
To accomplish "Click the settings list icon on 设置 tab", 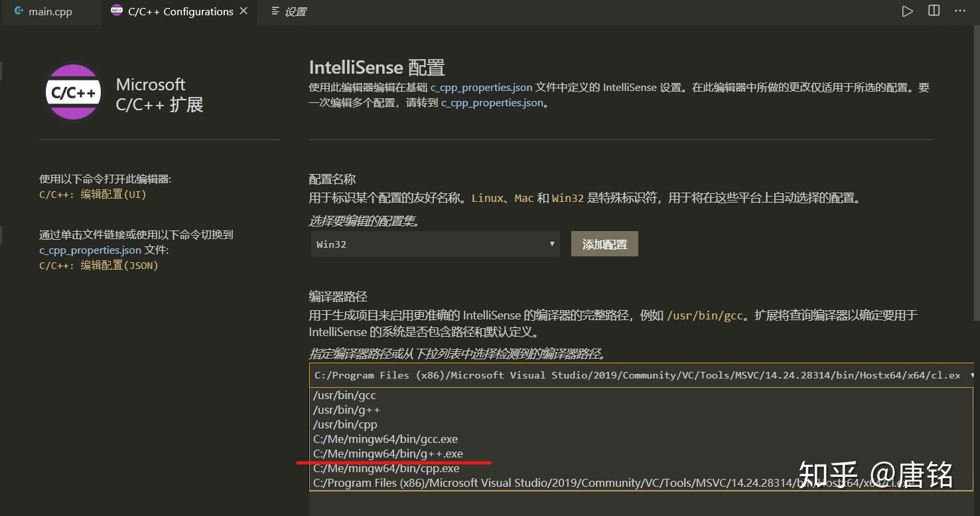I will point(275,11).
